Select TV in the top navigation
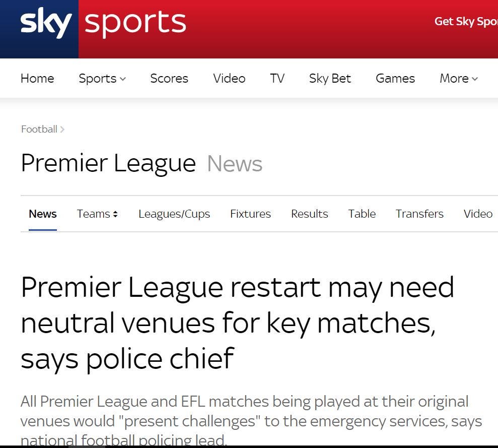 277,79
